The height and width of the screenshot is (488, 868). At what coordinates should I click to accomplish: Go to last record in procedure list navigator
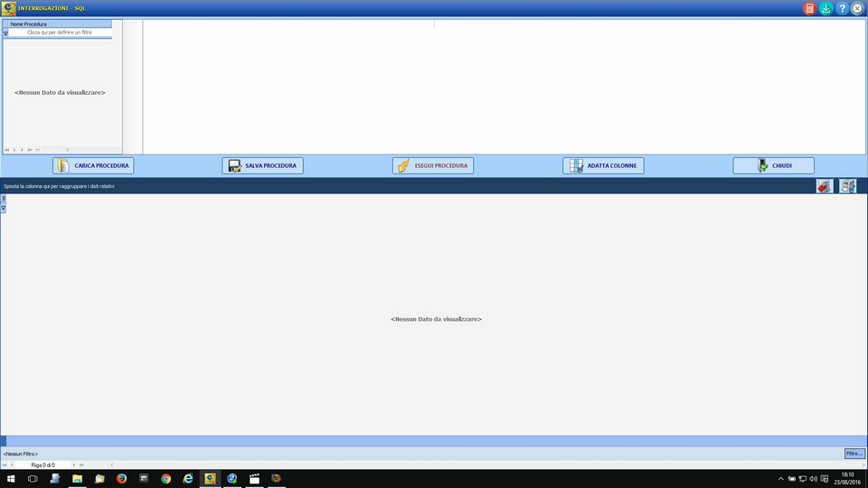coord(30,150)
